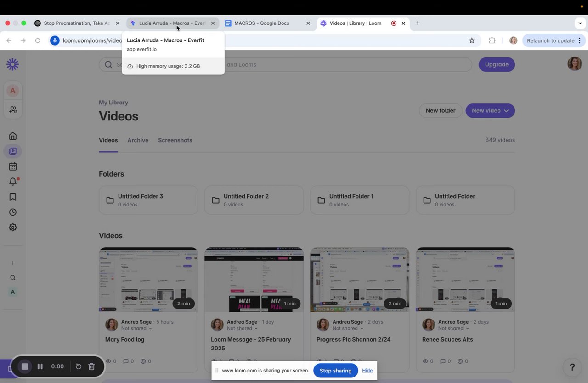
Task: Bookmark this page with the star icon
Action: pyautogui.click(x=472, y=40)
